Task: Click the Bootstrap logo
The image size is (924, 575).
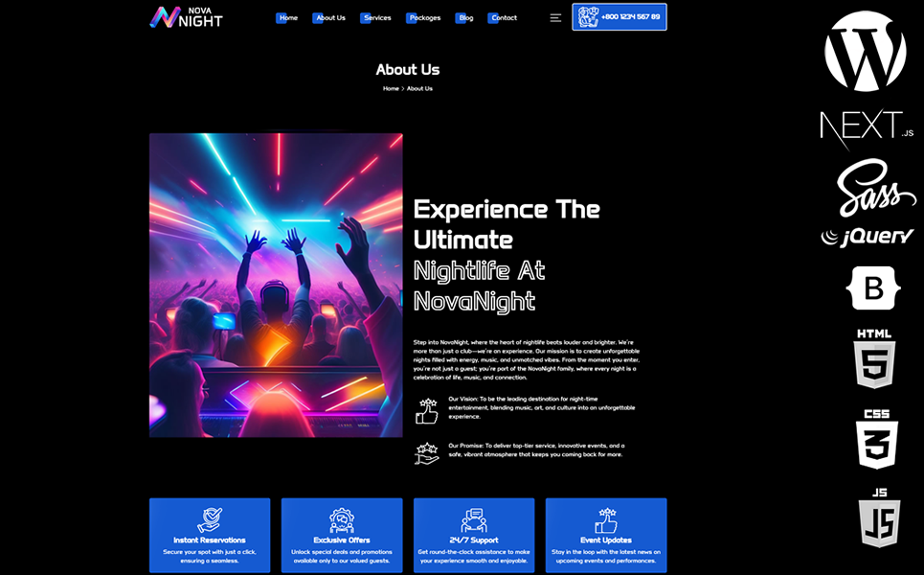Action: 873,288
